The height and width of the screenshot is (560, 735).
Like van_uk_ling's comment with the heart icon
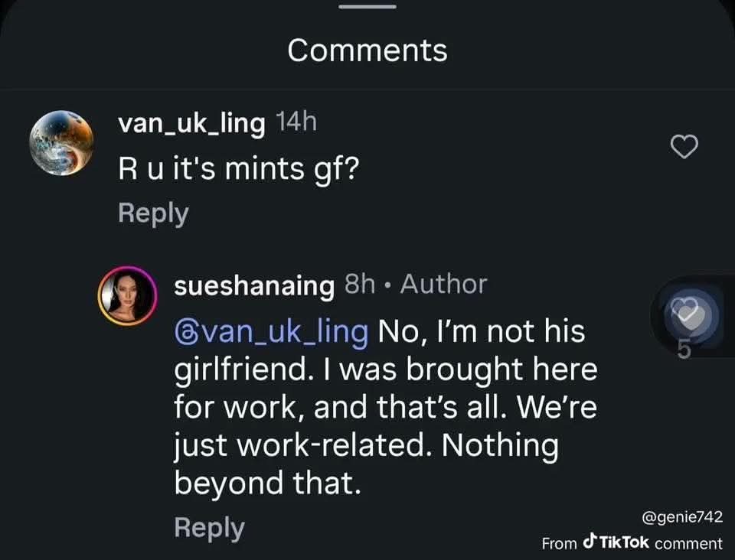(684, 147)
